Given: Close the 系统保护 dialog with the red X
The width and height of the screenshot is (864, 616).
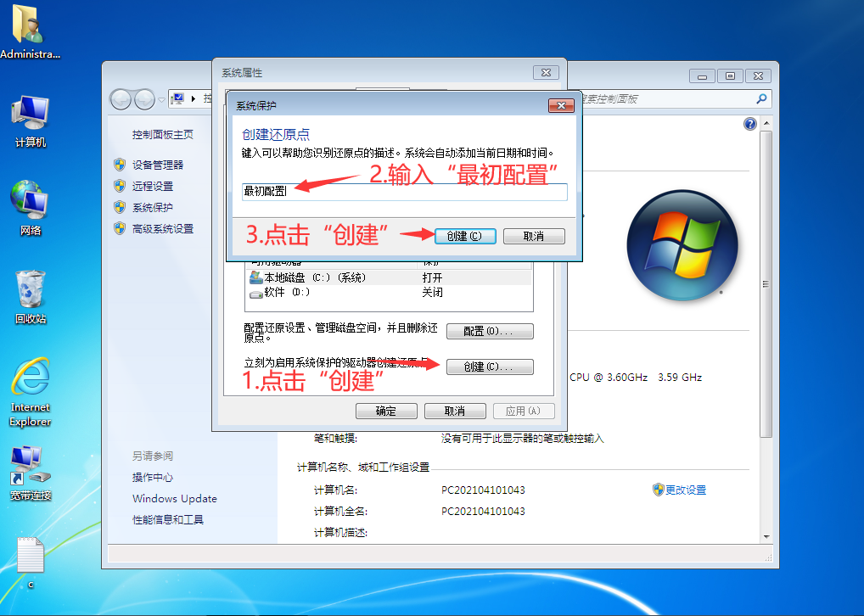Looking at the screenshot, I should 562,105.
